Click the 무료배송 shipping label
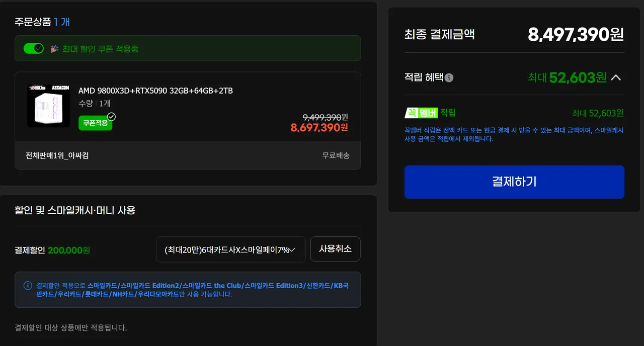This screenshot has height=346, width=644. tap(336, 155)
